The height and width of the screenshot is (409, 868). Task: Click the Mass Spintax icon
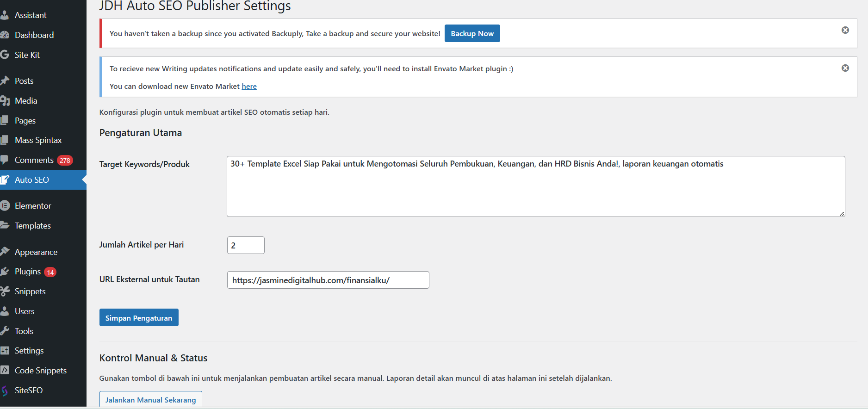coord(5,140)
